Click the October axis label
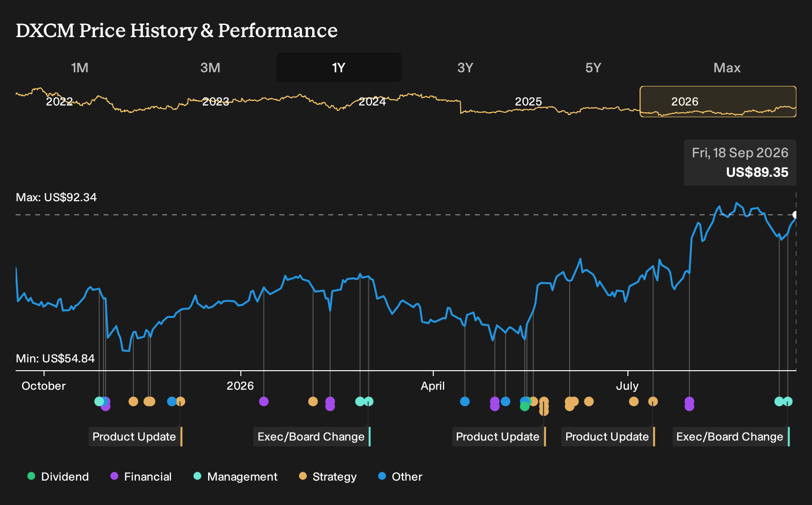The height and width of the screenshot is (505, 812). 43,386
